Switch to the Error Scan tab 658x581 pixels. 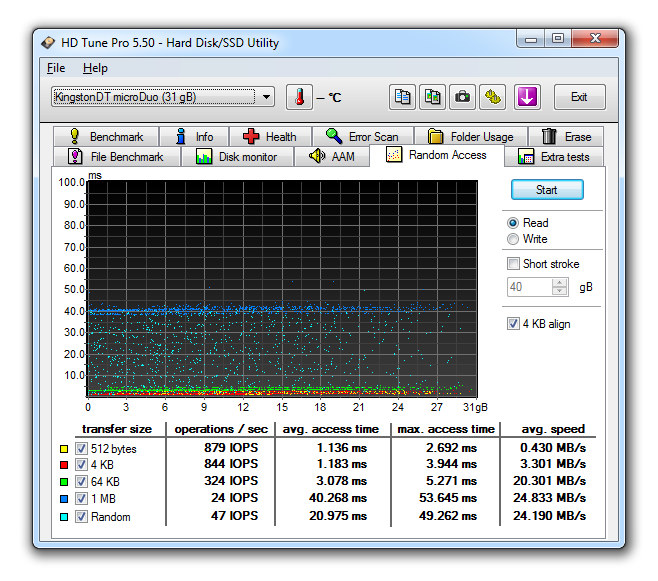tap(363, 136)
